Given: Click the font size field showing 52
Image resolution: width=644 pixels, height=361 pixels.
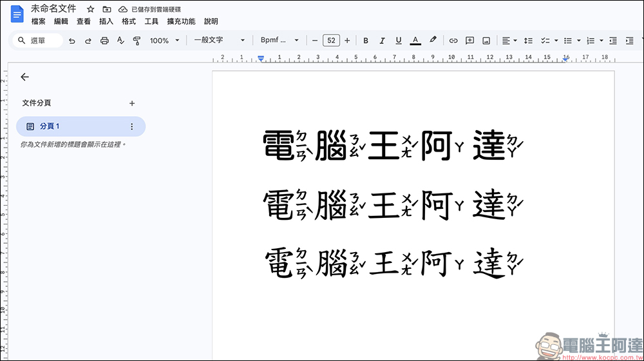Looking at the screenshot, I should (331, 41).
